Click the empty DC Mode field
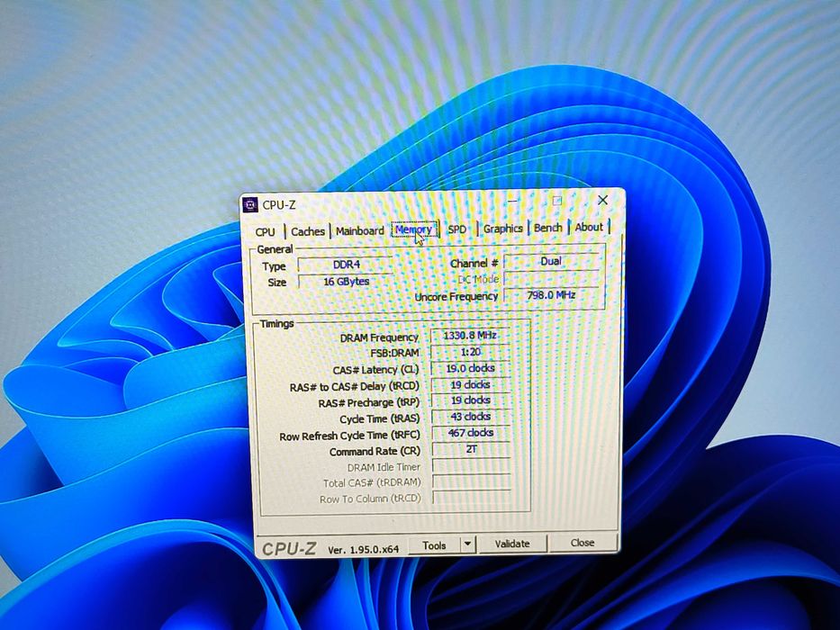 click(x=551, y=279)
